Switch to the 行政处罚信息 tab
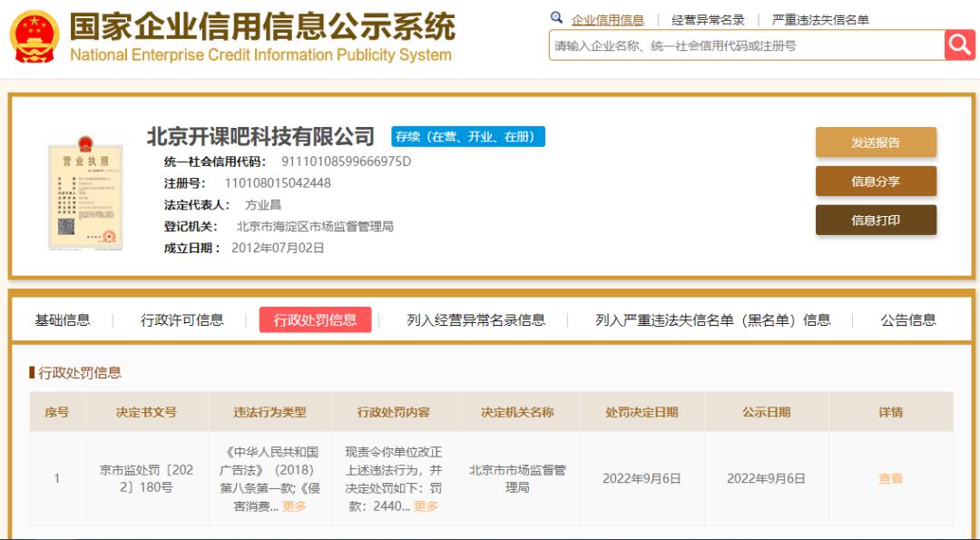The height and width of the screenshot is (540, 980). coord(315,320)
